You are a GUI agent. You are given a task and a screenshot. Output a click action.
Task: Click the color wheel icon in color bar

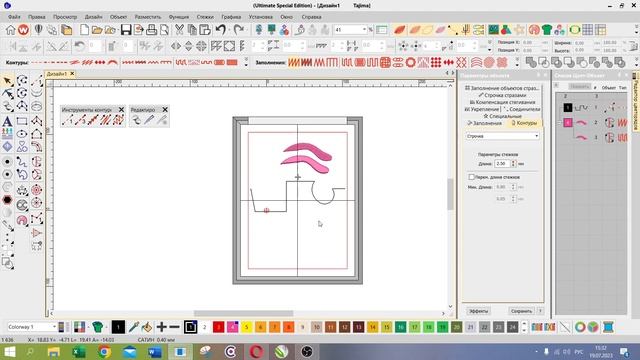click(580, 327)
